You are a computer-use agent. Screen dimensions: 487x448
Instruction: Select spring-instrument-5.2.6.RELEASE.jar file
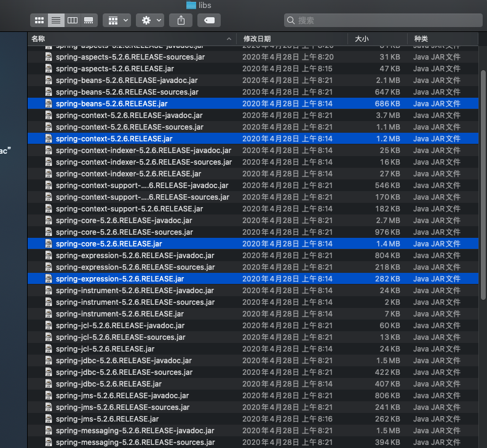253,314
